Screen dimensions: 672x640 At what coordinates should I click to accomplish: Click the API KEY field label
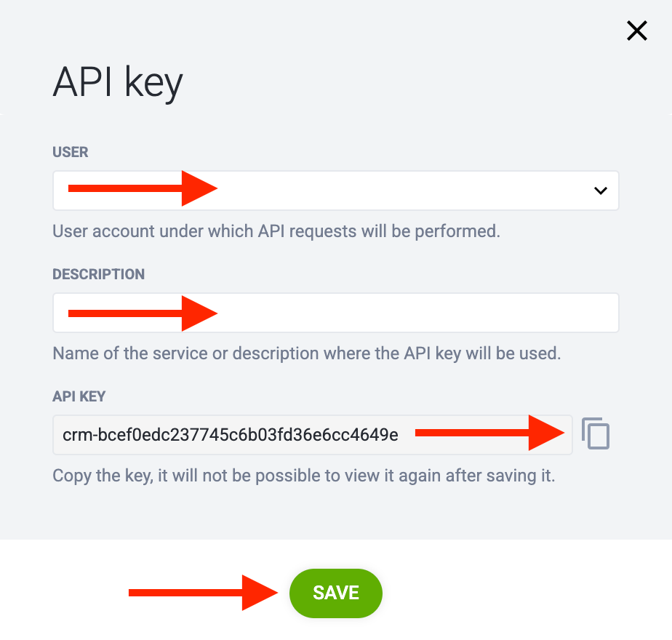tap(79, 396)
